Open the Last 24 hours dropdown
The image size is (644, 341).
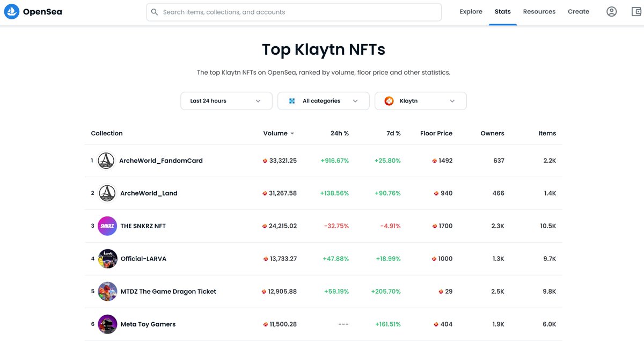pos(226,100)
